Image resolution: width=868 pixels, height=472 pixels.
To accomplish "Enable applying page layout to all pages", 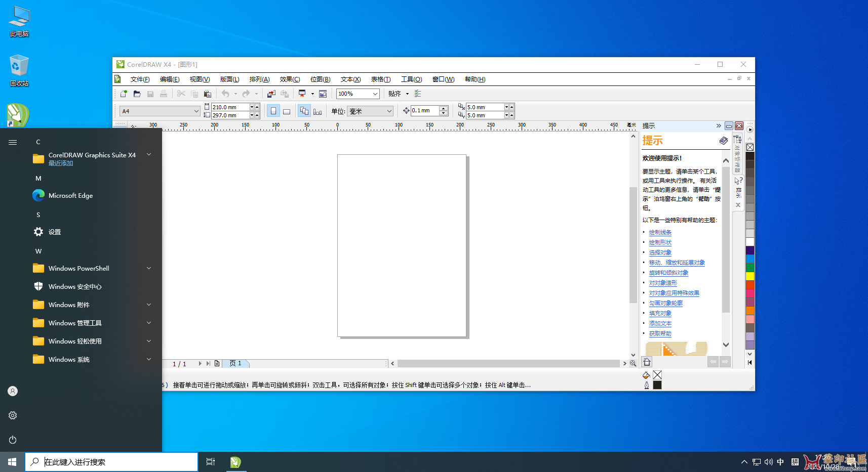I will tap(304, 111).
